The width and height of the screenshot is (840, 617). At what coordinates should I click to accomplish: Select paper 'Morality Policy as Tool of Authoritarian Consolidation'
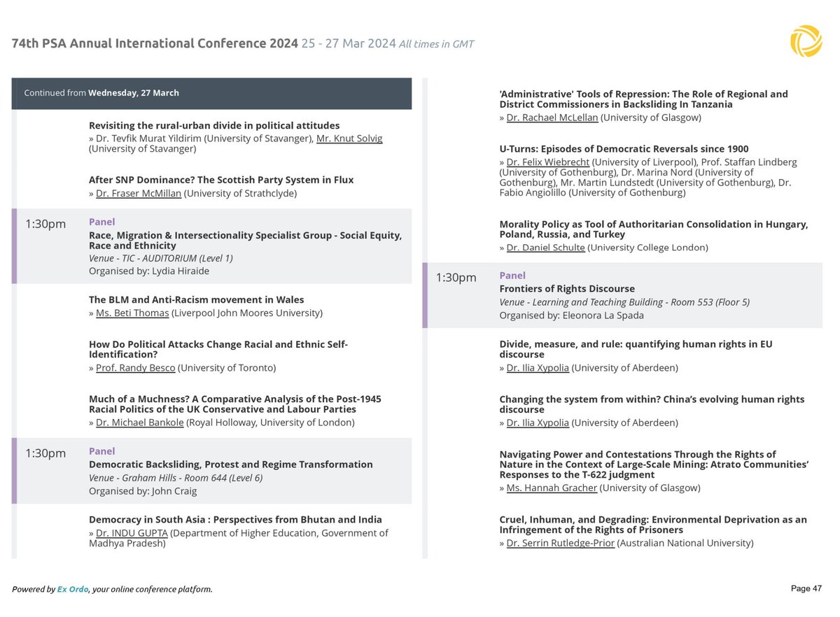(x=654, y=229)
